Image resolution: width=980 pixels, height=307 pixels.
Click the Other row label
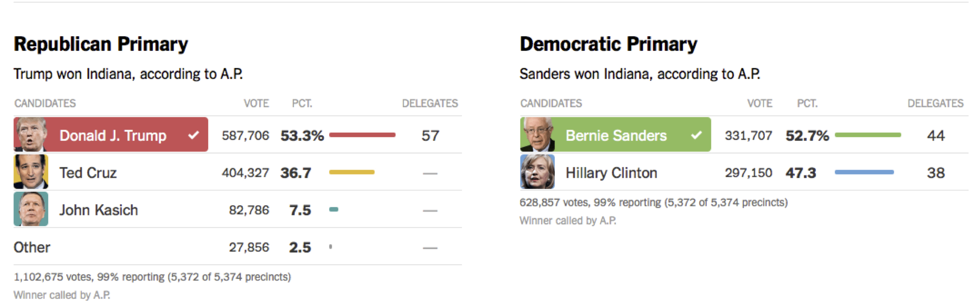(x=32, y=247)
